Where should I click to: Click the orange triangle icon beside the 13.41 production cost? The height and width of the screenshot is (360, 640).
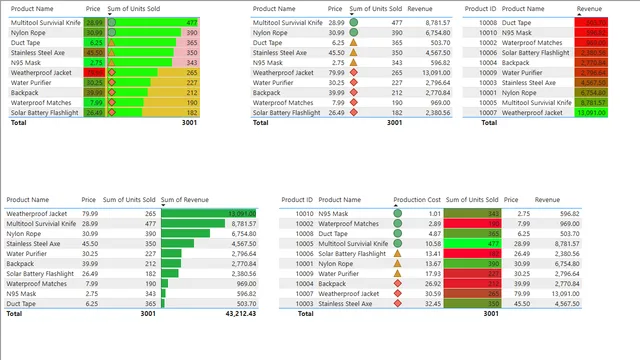[x=398, y=253]
